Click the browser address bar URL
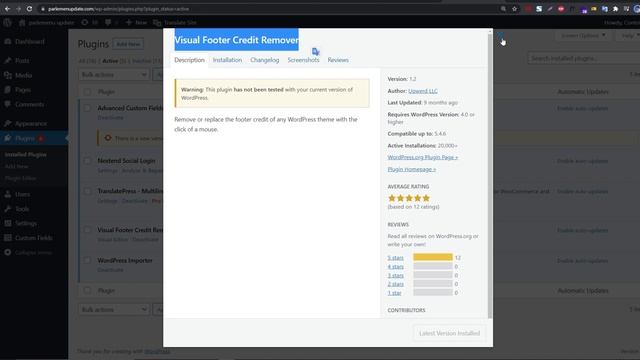640x360 pixels. (x=118, y=9)
